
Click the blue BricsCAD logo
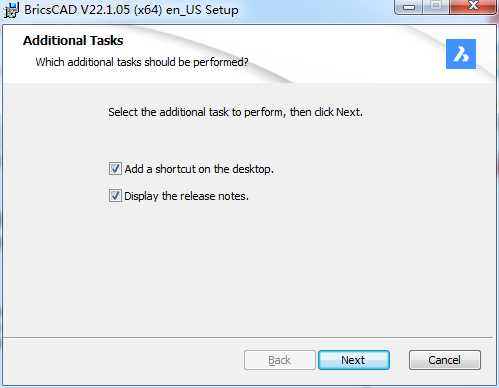tap(461, 54)
